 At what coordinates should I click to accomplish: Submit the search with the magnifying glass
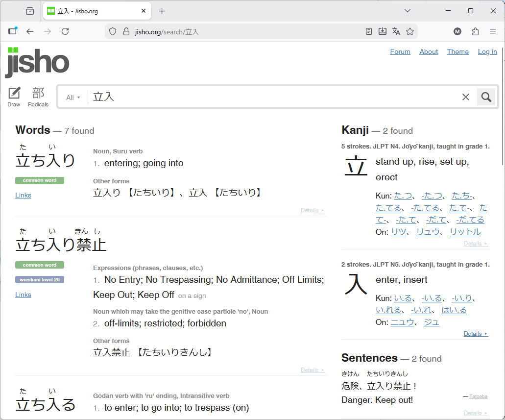pyautogui.click(x=486, y=97)
